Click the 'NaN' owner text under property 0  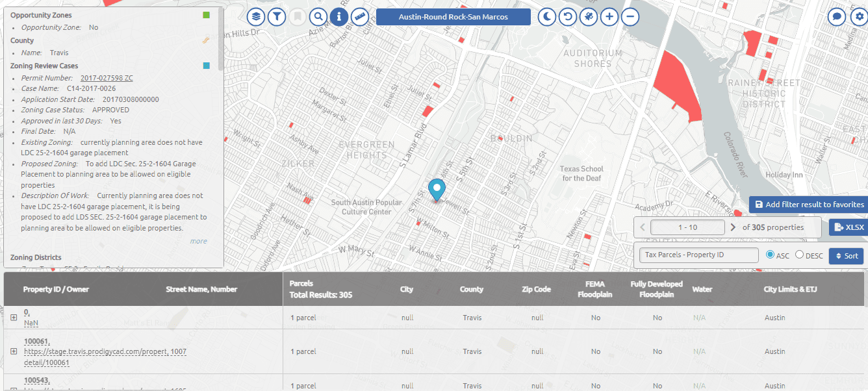pyautogui.click(x=31, y=322)
